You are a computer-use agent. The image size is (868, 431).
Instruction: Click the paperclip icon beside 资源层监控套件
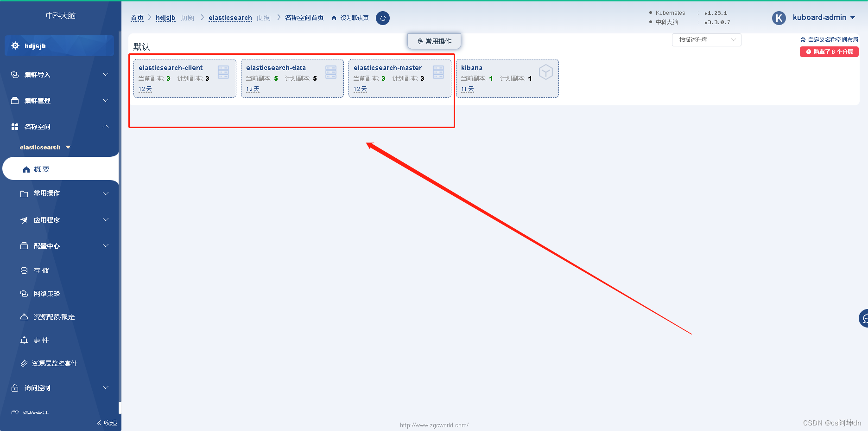pyautogui.click(x=24, y=363)
